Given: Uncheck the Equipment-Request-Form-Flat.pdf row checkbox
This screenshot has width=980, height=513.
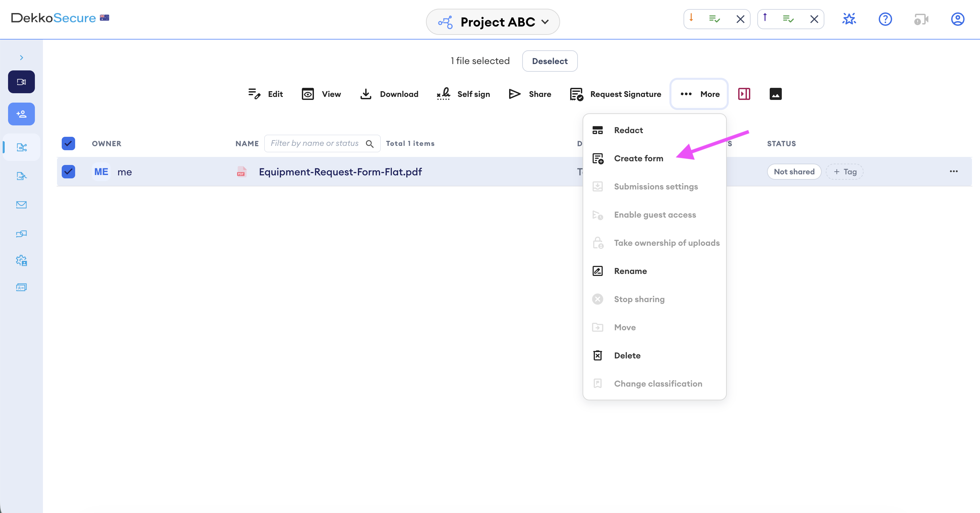Looking at the screenshot, I should pos(68,172).
